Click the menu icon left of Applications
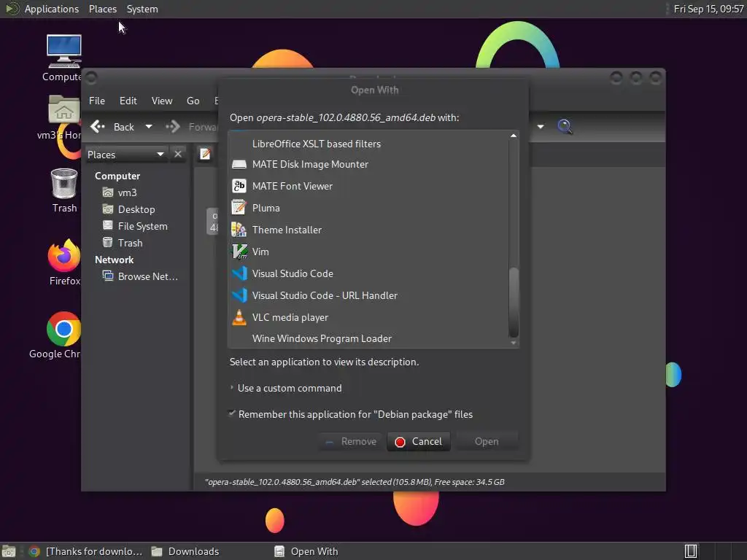 click(12, 9)
